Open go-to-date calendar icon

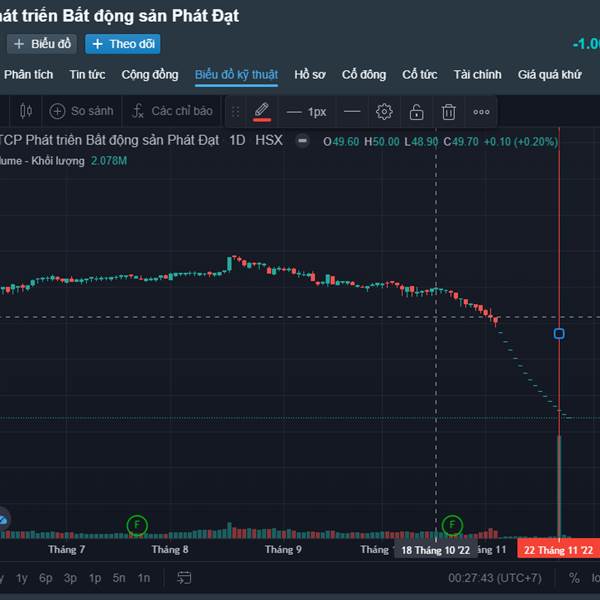point(184,578)
